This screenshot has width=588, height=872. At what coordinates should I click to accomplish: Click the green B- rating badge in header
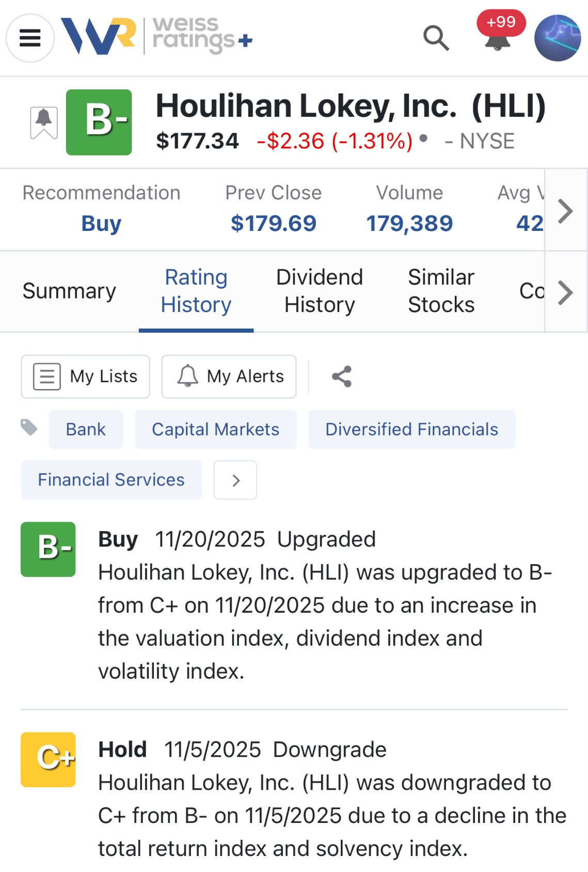[99, 122]
